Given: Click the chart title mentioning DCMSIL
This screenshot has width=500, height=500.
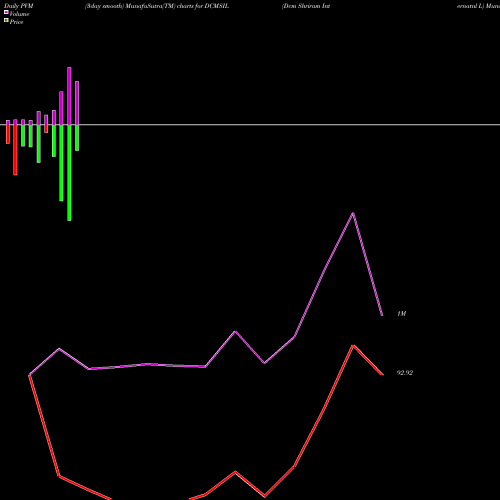Looking at the screenshot, I should click(x=157, y=6).
